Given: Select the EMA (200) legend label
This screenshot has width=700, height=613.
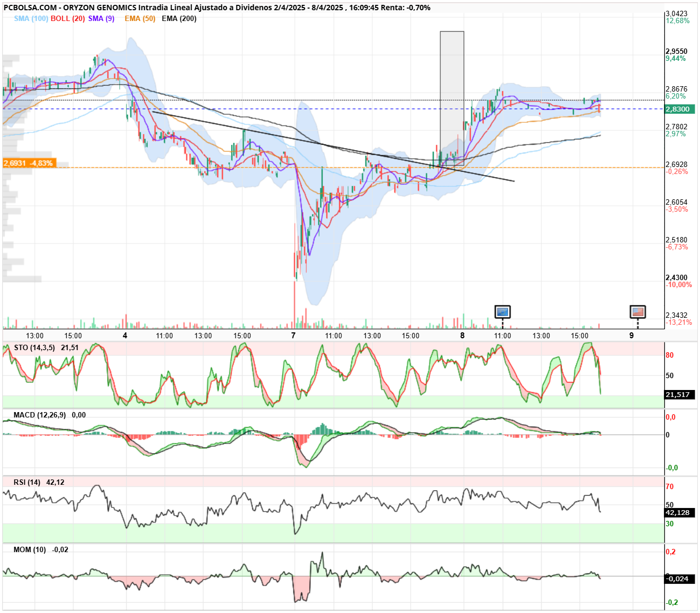Looking at the screenshot, I should point(179,18).
